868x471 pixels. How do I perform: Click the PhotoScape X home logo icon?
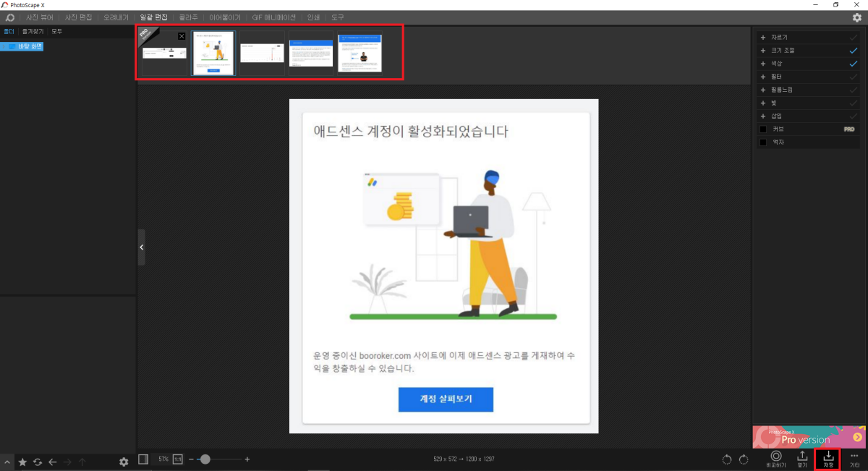pos(9,17)
